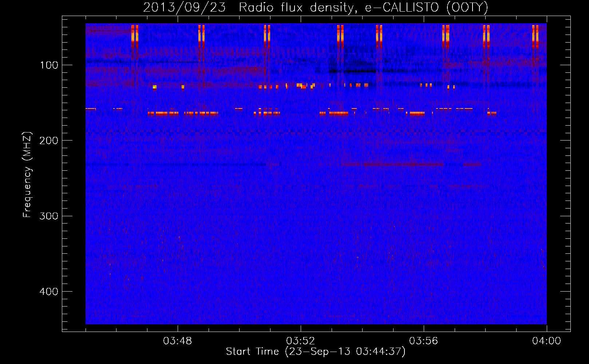Click the 03:48 time tick label
589x364 pixels.
pos(178,341)
